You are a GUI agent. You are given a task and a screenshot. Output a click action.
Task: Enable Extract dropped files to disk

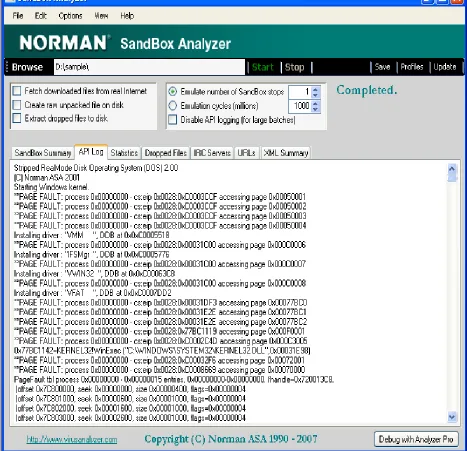click(17, 118)
